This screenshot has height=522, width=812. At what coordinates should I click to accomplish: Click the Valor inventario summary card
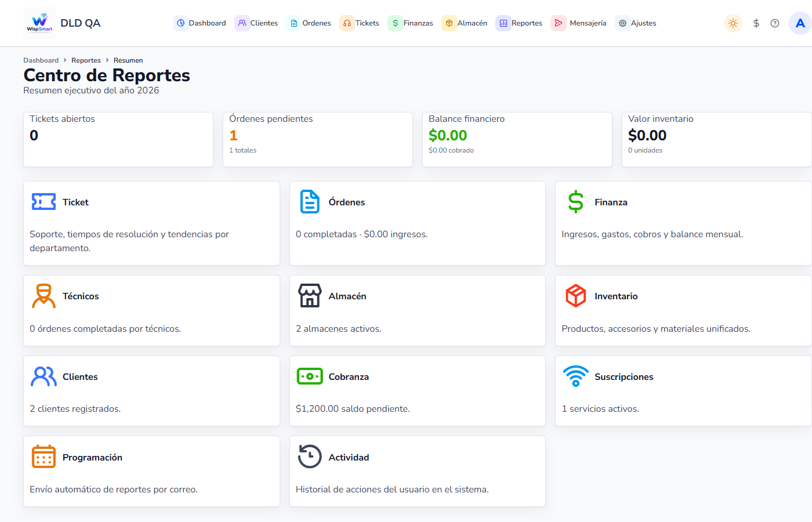(x=717, y=139)
